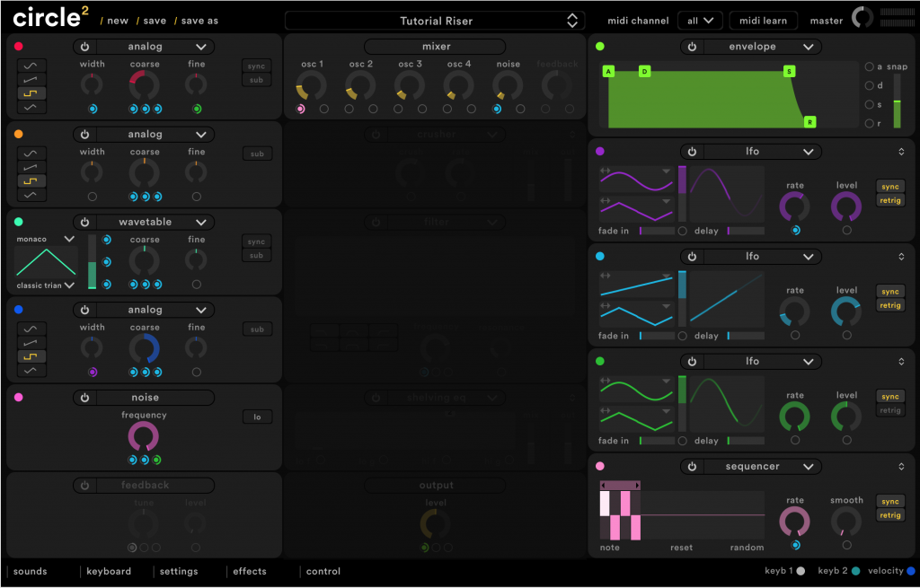
Task: Click the red modulation source dot of oscillator 1
Action: pyautogui.click(x=18, y=47)
